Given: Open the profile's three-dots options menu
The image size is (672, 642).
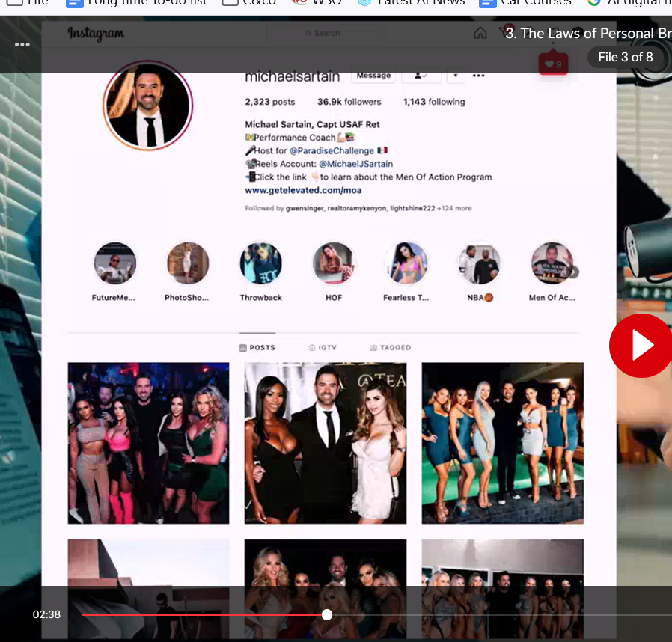Looking at the screenshot, I should click(x=478, y=76).
